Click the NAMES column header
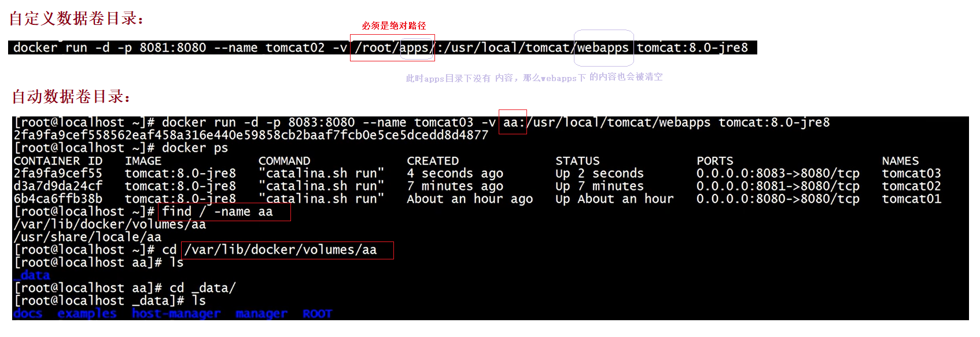This screenshot has height=337, width=980. click(x=900, y=160)
